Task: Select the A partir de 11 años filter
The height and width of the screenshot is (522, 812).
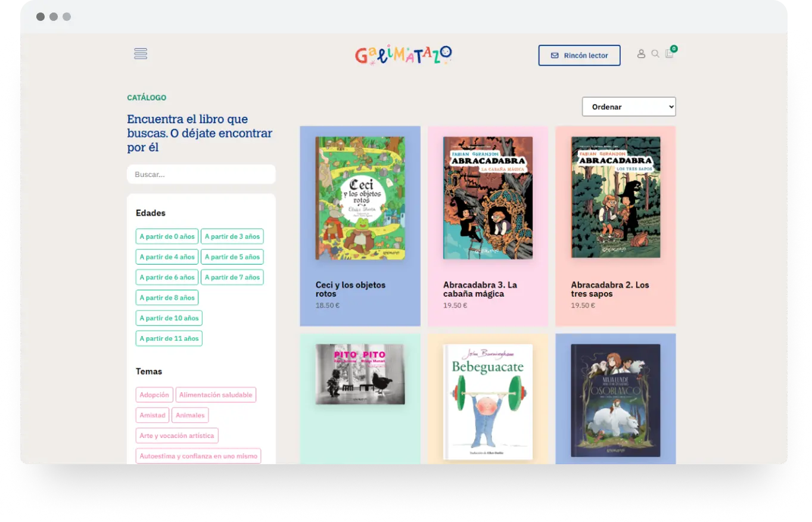Action: 169,338
